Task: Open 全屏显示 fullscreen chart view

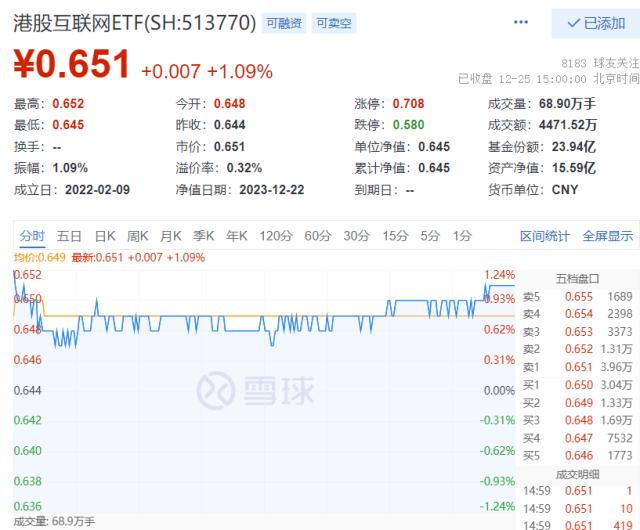Action: (608, 236)
